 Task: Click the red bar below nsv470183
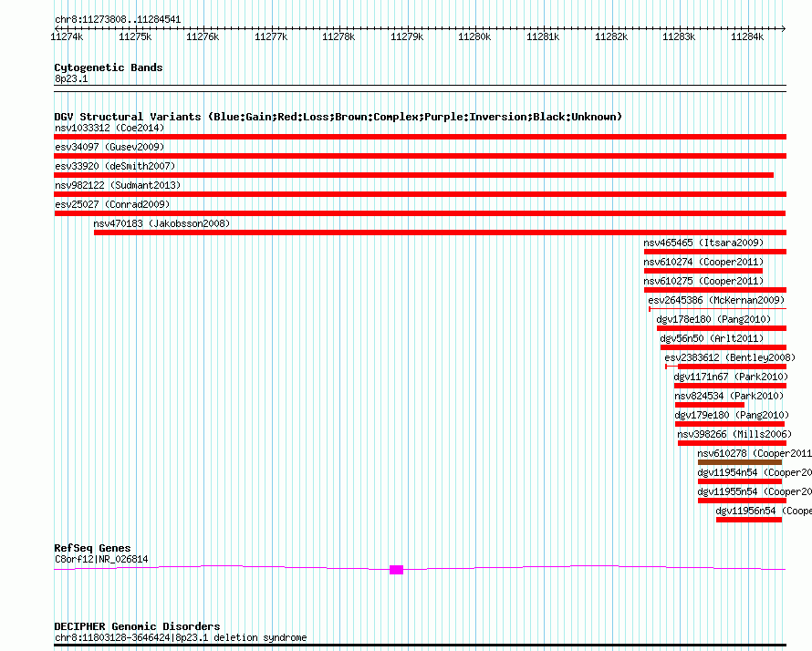(x=440, y=232)
